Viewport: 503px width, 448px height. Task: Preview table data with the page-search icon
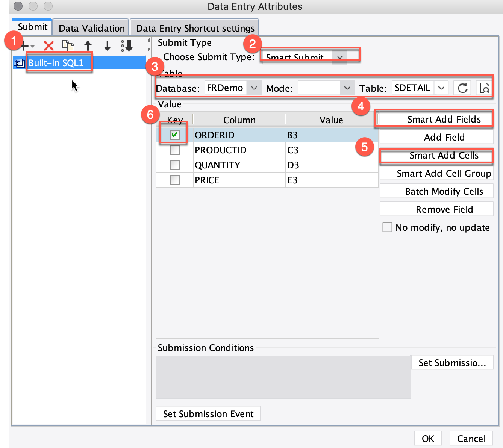pyautogui.click(x=485, y=88)
